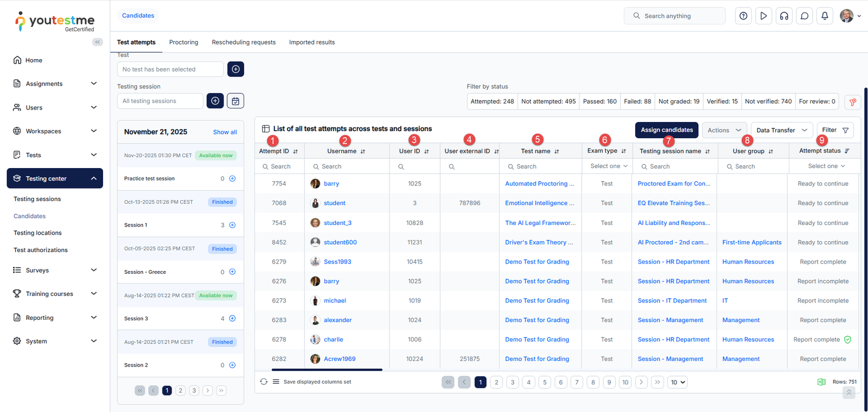Collapse the sidebar with double-arrow icon

point(98,42)
